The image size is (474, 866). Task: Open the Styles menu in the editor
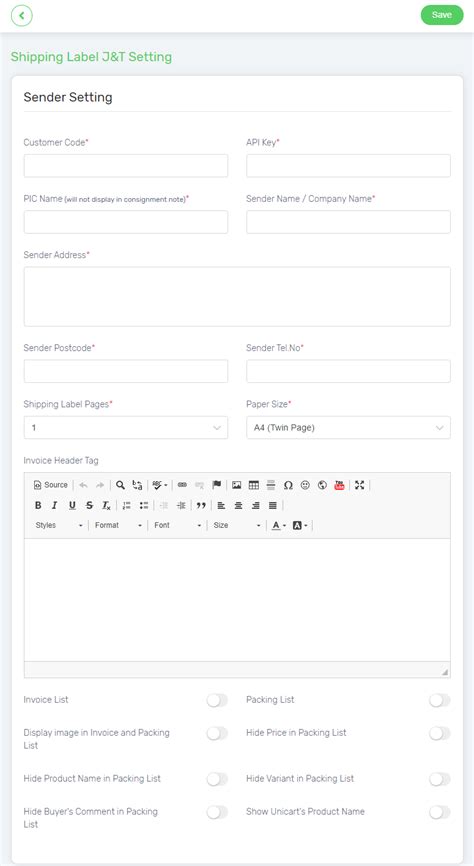(x=59, y=525)
